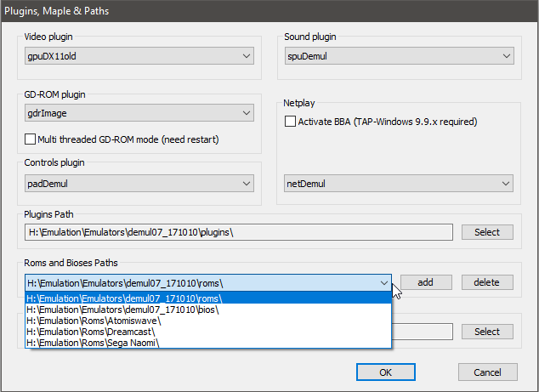The height and width of the screenshot is (392, 539).
Task: Click the delete path button
Action: [487, 282]
